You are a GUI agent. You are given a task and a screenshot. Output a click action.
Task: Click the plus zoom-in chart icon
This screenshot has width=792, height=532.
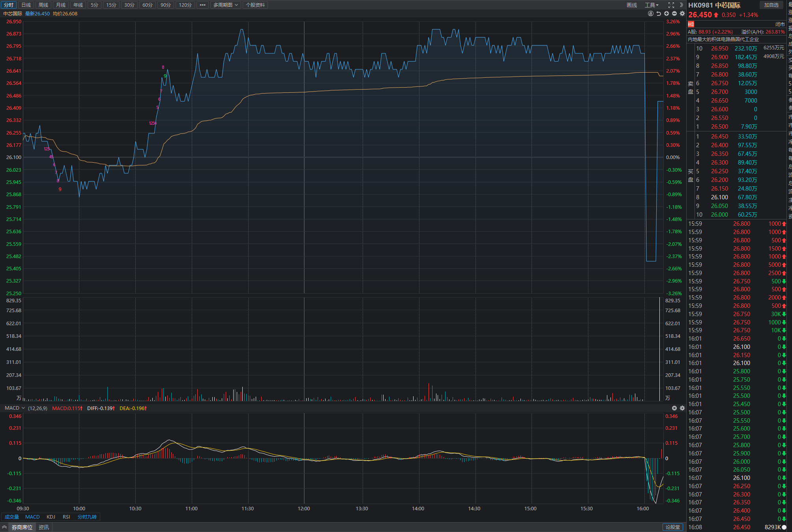pyautogui.click(x=667, y=13)
